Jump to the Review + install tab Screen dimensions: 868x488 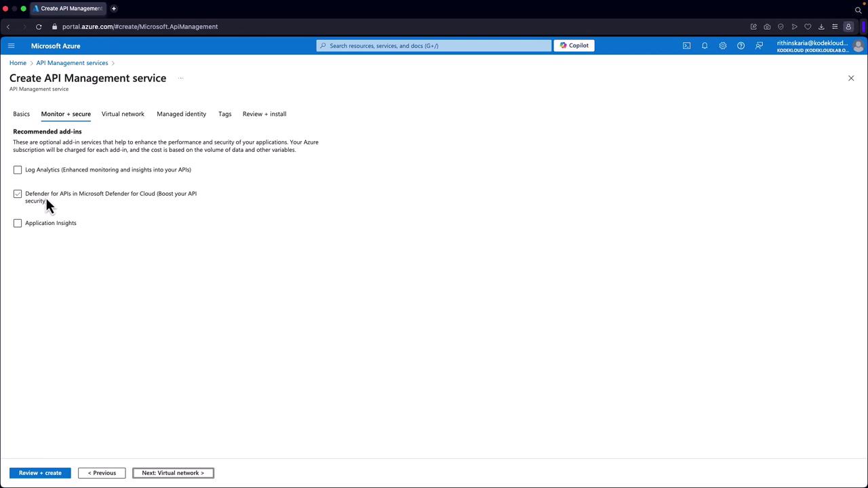tap(264, 114)
